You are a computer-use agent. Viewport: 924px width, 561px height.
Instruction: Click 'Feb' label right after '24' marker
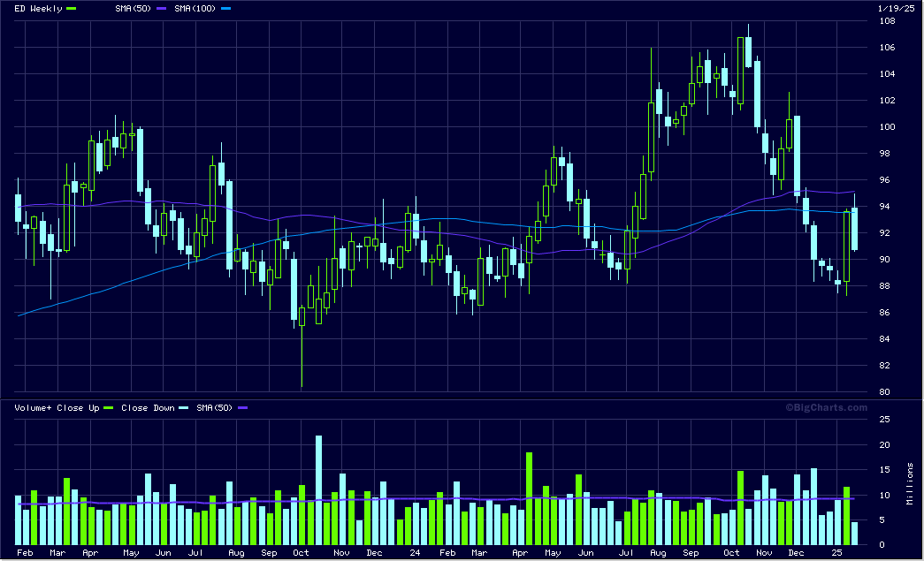(x=447, y=553)
